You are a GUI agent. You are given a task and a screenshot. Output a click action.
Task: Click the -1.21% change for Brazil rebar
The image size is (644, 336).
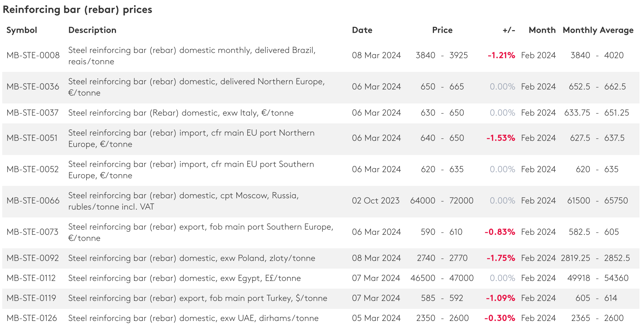(x=501, y=55)
